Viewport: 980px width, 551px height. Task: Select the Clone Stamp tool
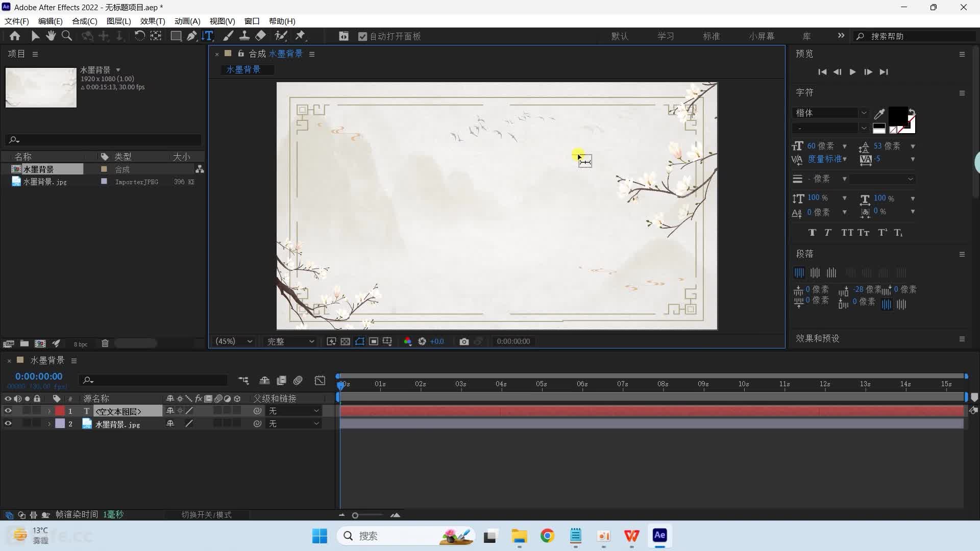[x=244, y=36]
